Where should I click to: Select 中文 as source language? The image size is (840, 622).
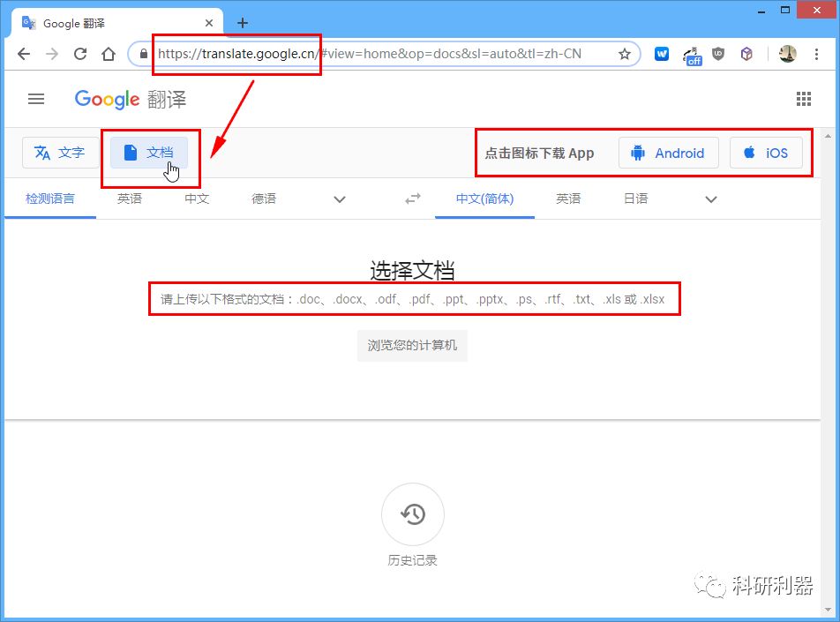(197, 199)
